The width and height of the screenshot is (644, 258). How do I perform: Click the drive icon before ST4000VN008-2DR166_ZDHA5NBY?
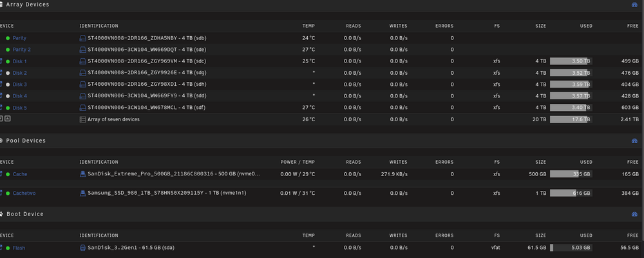click(82, 38)
